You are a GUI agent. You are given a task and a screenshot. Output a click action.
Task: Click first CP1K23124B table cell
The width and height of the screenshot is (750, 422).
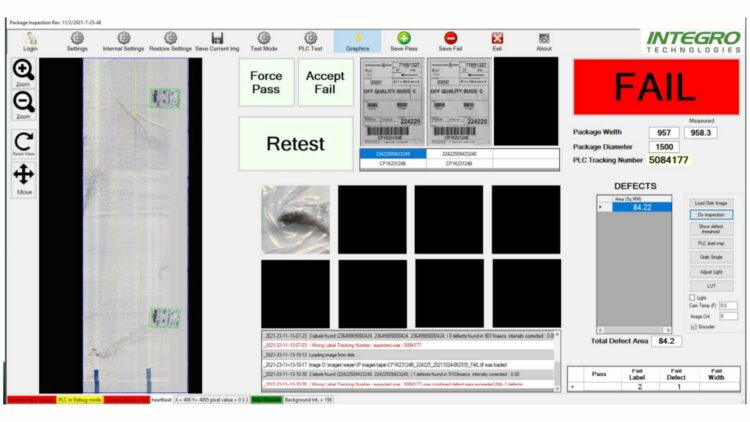click(x=393, y=164)
